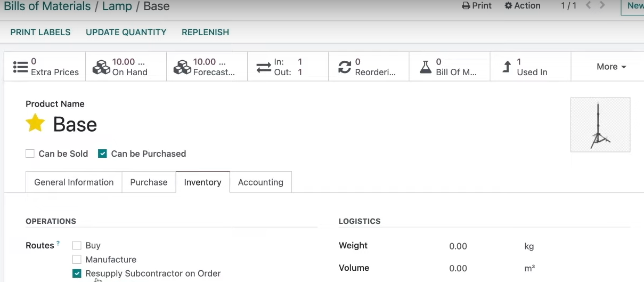Switch to the General Information tab
Screen dimensions: 644x282
74,182
